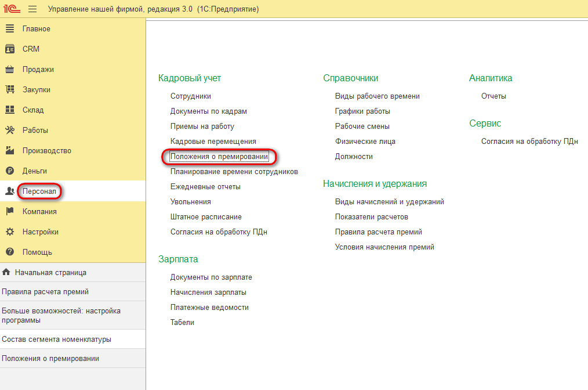The width and height of the screenshot is (588, 390).
Task: Open Согласия на обработку ПДн under Сервис
Action: coord(529,142)
